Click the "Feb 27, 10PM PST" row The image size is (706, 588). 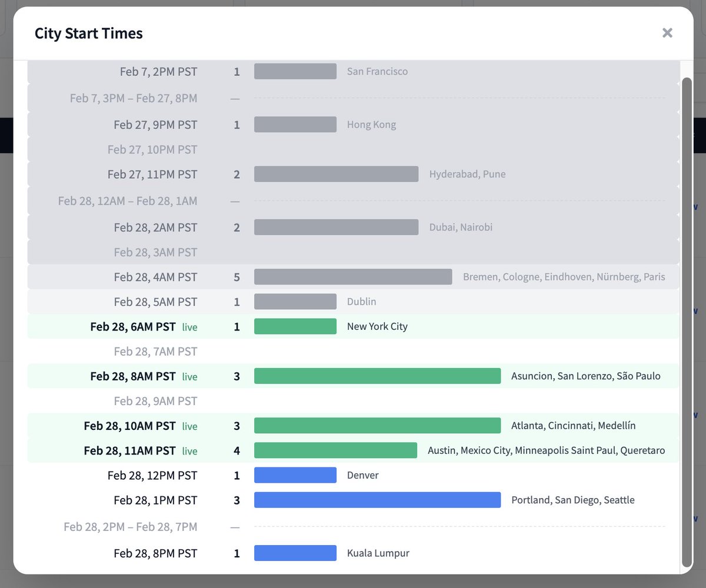pos(353,149)
